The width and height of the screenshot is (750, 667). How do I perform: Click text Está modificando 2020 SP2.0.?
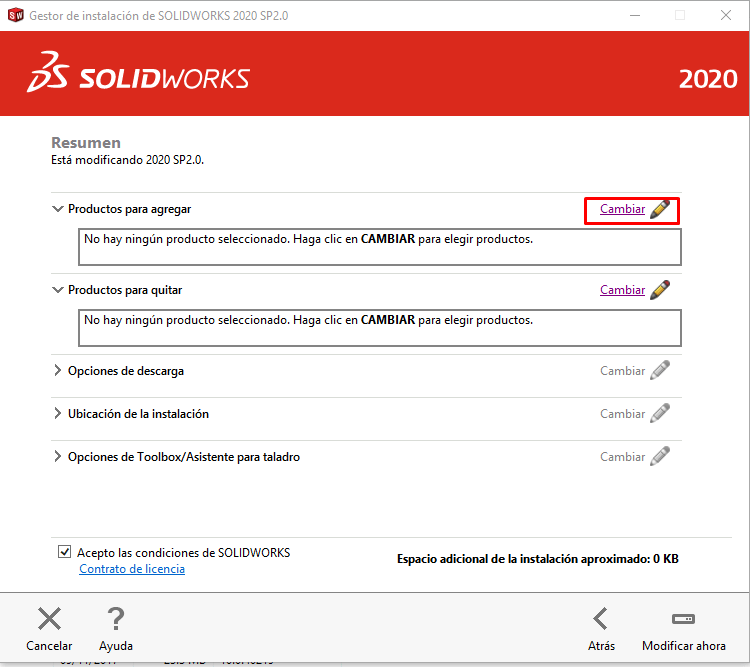[x=127, y=160]
